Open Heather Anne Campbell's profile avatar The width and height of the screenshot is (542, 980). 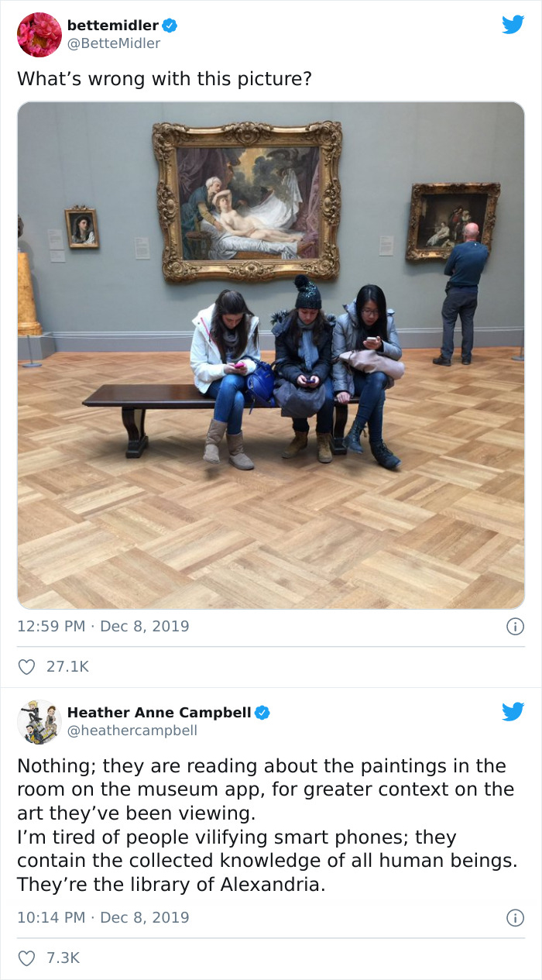coord(39,722)
